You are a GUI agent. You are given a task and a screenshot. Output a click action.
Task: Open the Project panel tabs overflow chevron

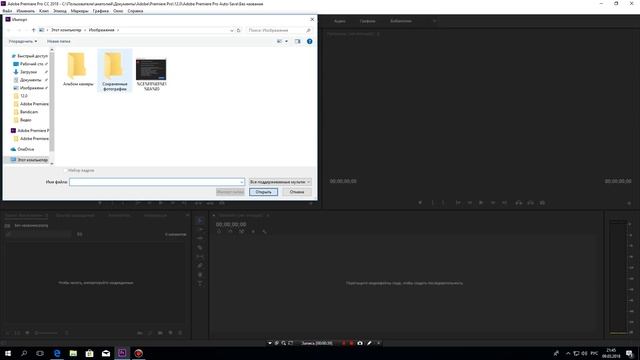(x=187, y=215)
